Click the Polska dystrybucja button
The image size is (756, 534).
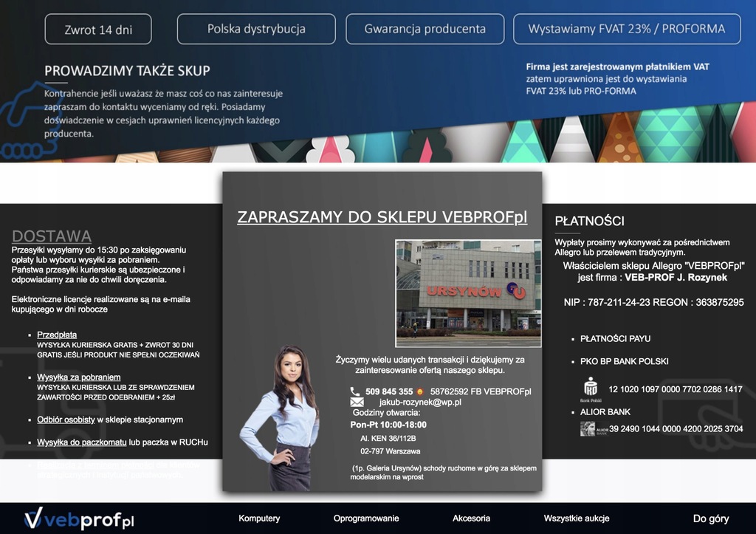[x=255, y=29]
